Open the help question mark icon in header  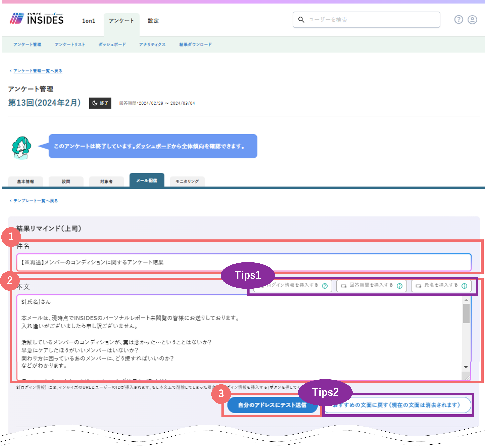458,20
